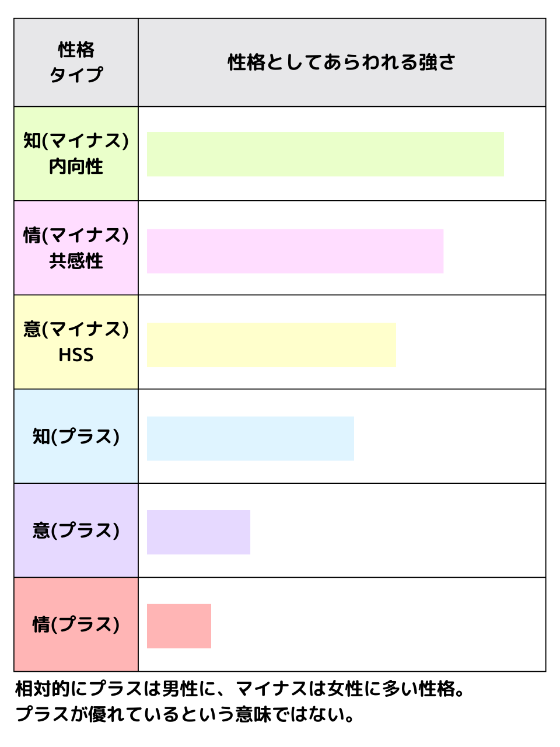Click the lavender 意(プラス) bar
The image size is (560, 747).
(x=199, y=532)
